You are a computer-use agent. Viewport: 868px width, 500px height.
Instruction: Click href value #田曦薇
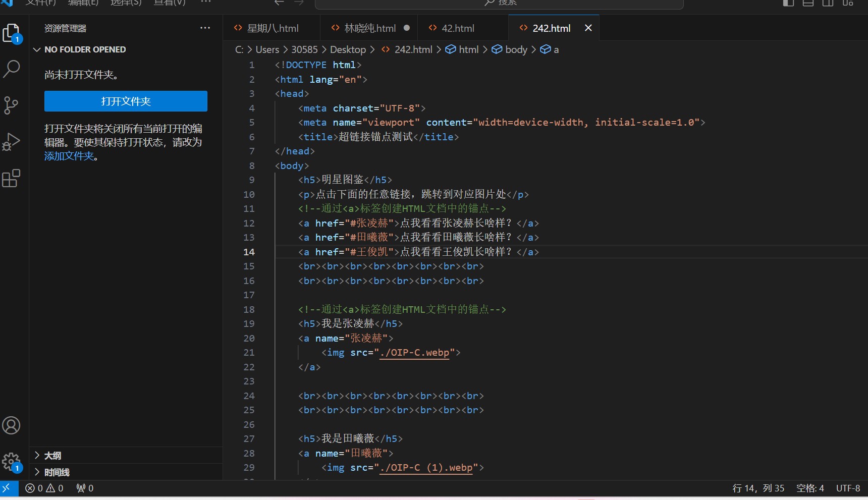[369, 237]
